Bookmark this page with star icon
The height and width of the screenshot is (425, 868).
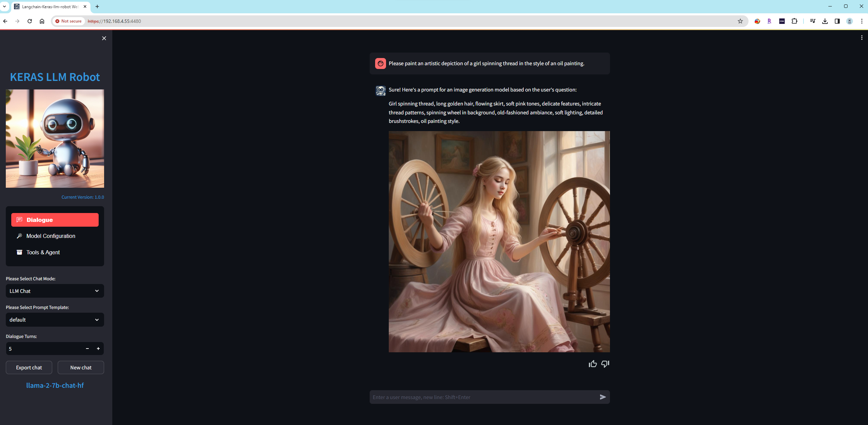pyautogui.click(x=740, y=21)
